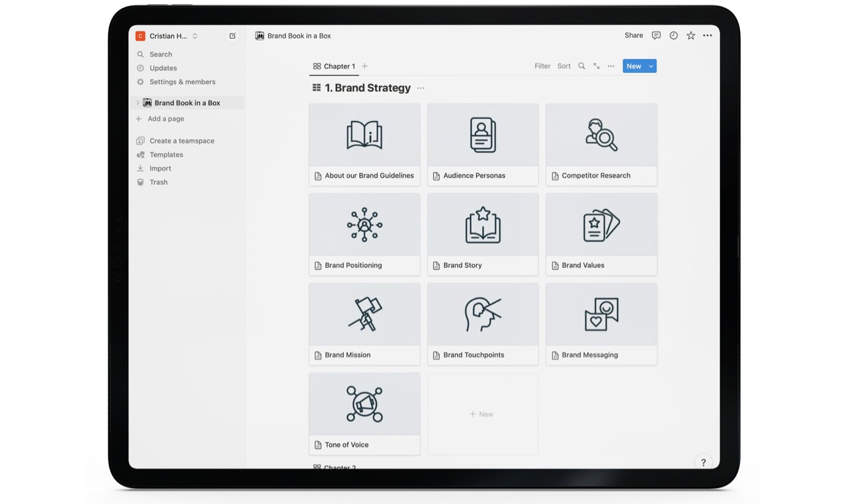Open page history clock icon
Image resolution: width=843 pixels, height=504 pixels.
point(673,36)
